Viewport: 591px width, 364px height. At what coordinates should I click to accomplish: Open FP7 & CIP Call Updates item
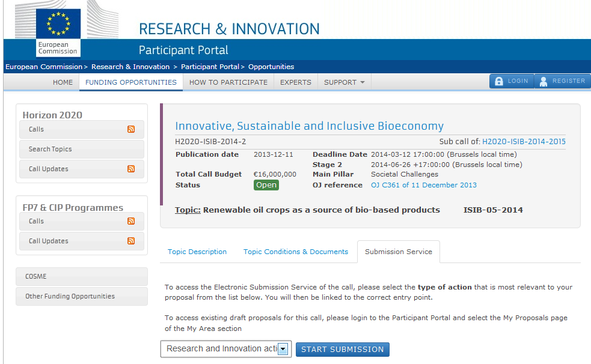(x=81, y=241)
